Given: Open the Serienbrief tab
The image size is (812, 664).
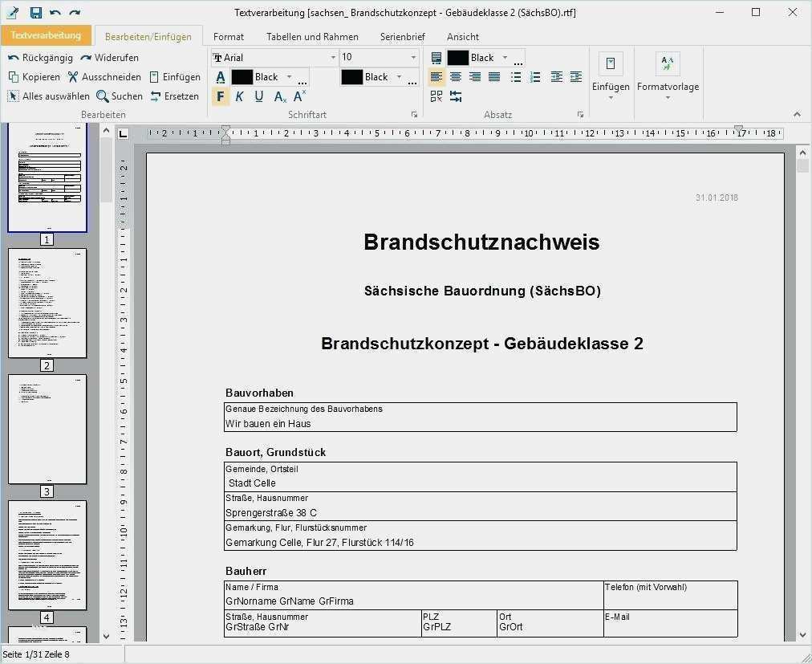Looking at the screenshot, I should point(402,36).
